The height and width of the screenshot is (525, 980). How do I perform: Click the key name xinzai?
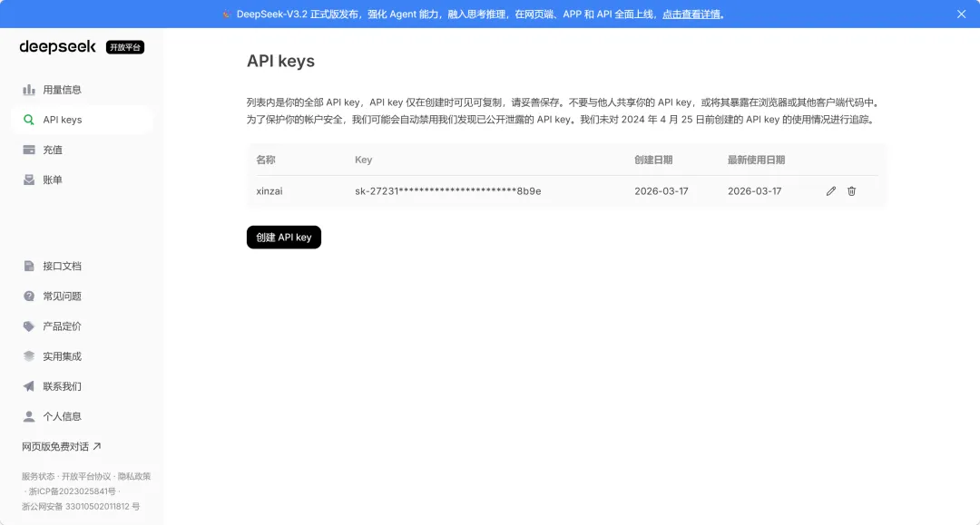pyautogui.click(x=269, y=191)
